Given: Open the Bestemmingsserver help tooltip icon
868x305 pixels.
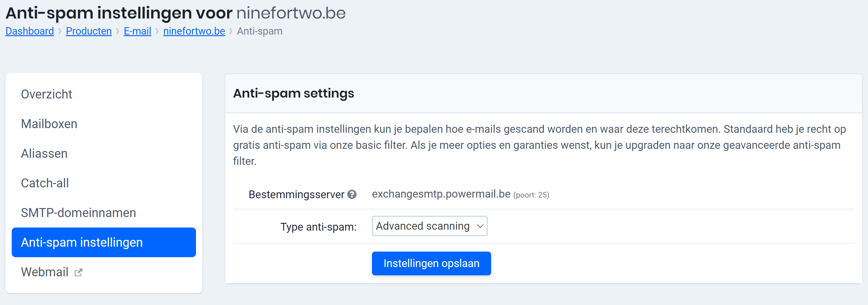Looking at the screenshot, I should coord(352,194).
